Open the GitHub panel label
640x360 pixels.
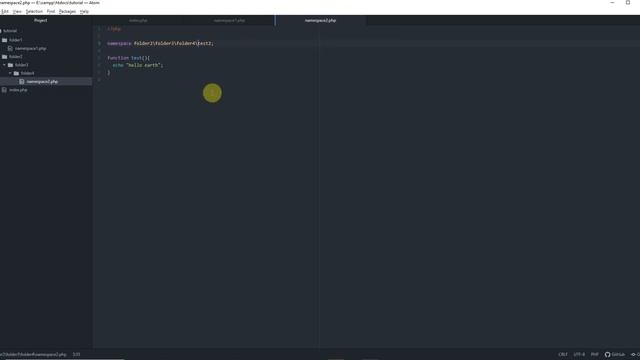point(618,354)
